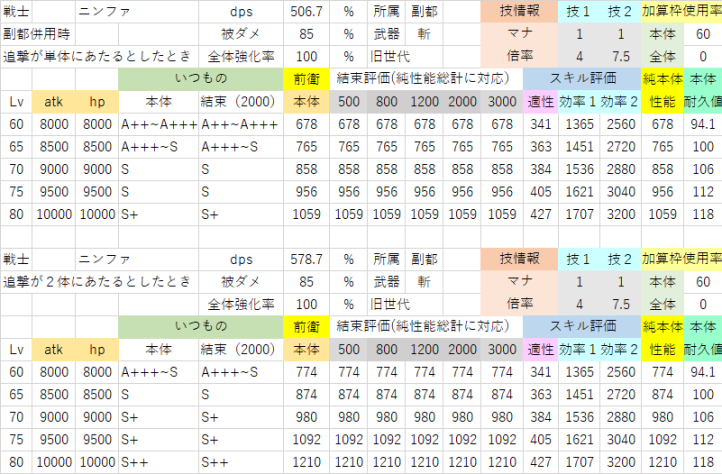Screen dimensions: 722x474
Task: Click いつもの 本体 cell reading S++
Action: 158,462
